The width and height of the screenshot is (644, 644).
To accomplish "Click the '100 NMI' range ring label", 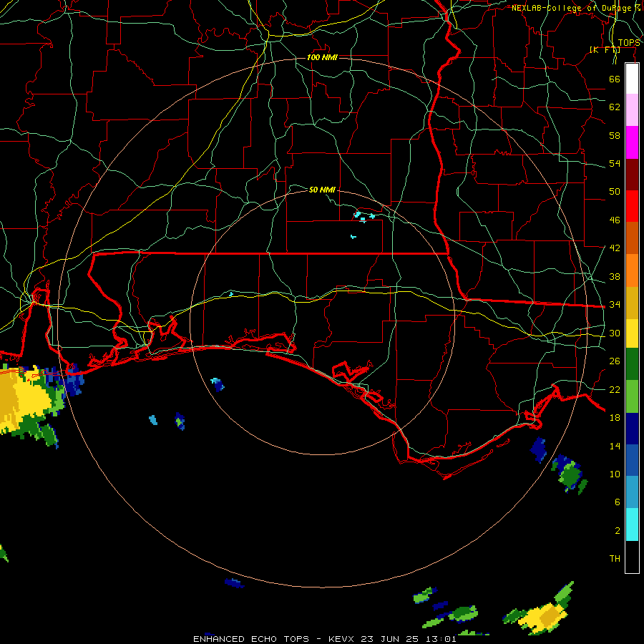I will [322, 57].
